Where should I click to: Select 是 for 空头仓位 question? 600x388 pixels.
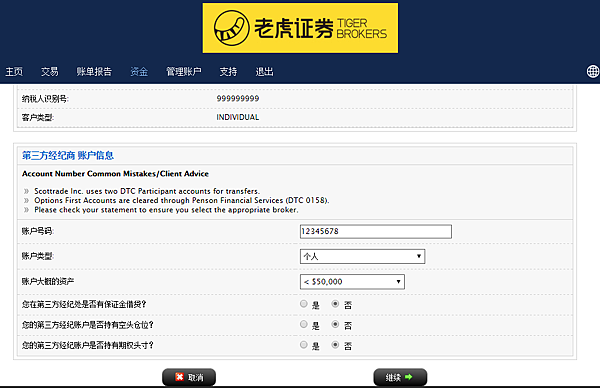(x=304, y=324)
